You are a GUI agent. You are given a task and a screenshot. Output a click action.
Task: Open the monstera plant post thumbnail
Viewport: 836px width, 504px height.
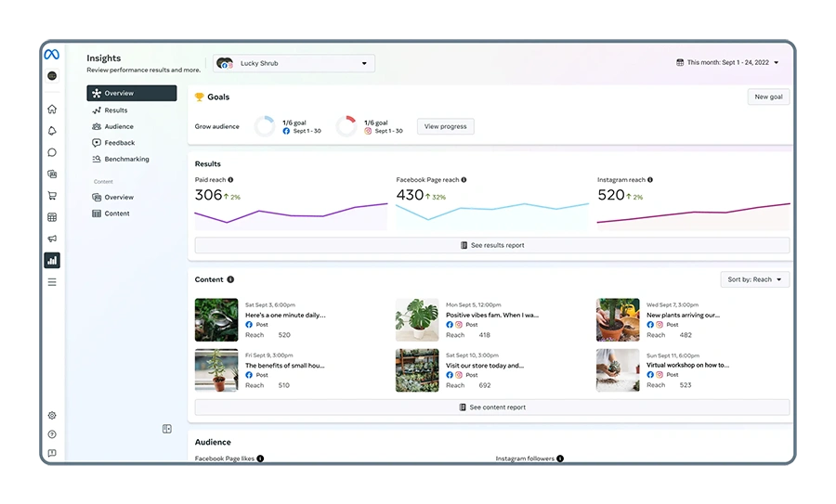pyautogui.click(x=417, y=320)
